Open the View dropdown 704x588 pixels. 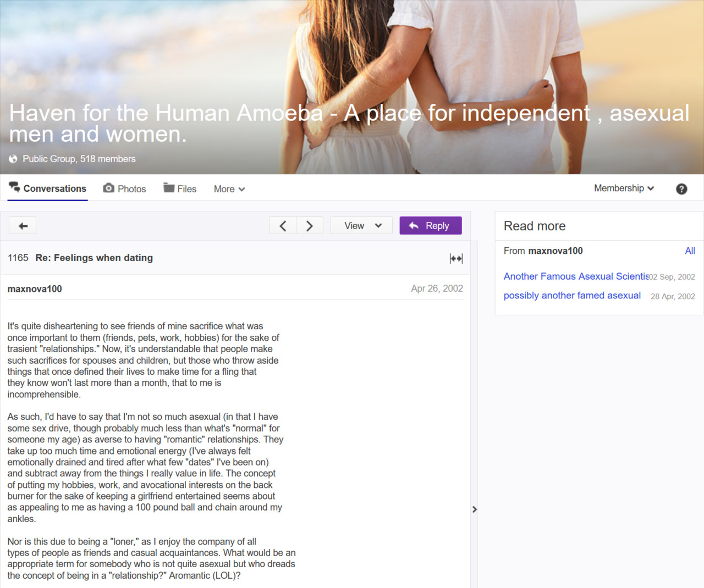click(x=361, y=226)
